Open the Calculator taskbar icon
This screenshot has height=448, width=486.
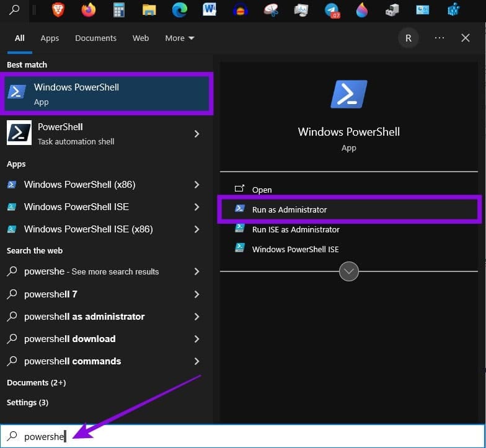pos(119,10)
